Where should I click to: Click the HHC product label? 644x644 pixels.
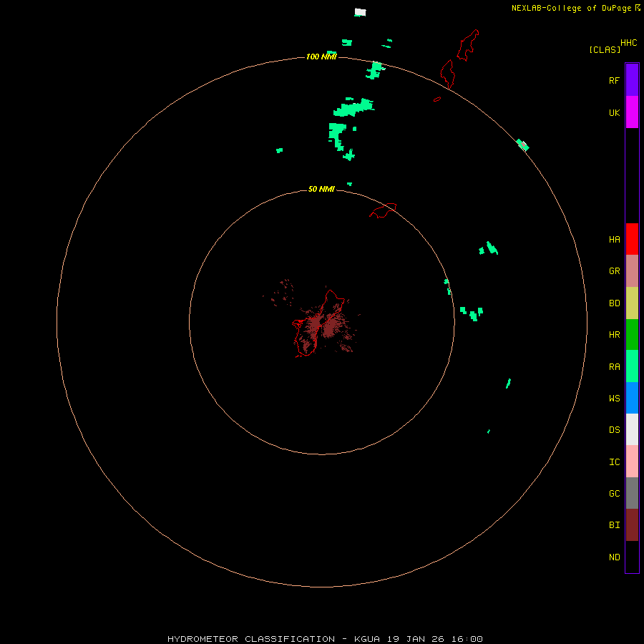(628, 43)
